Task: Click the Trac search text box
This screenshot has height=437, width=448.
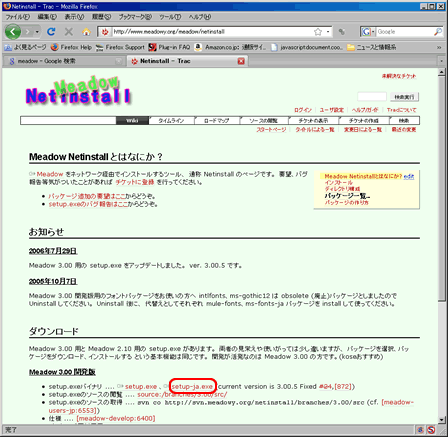Action: [x=372, y=97]
